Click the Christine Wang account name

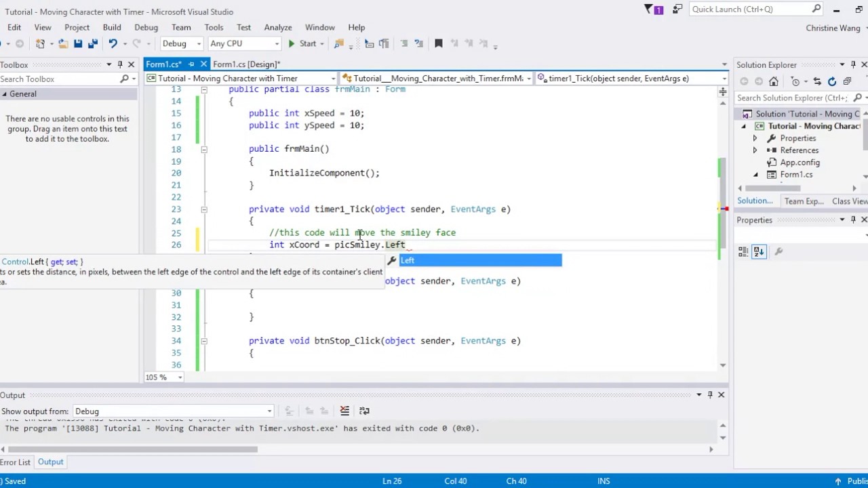pyautogui.click(x=833, y=28)
